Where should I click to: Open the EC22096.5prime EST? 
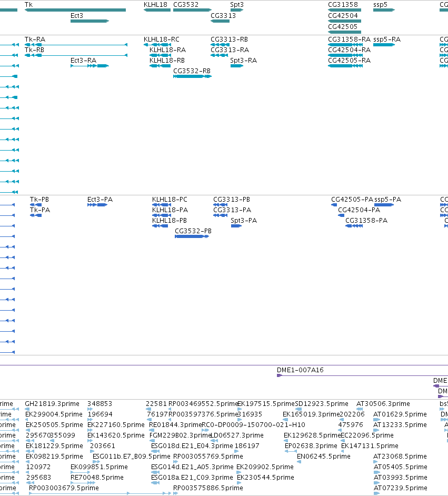point(343,441)
